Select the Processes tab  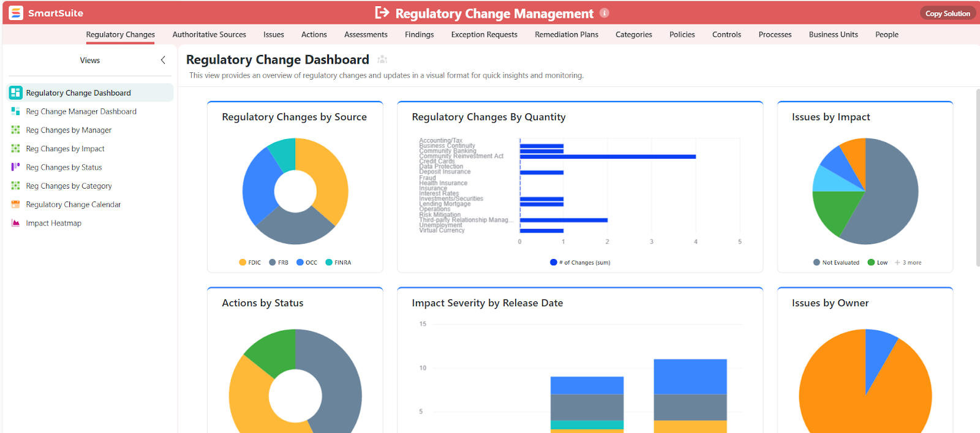[x=775, y=34]
